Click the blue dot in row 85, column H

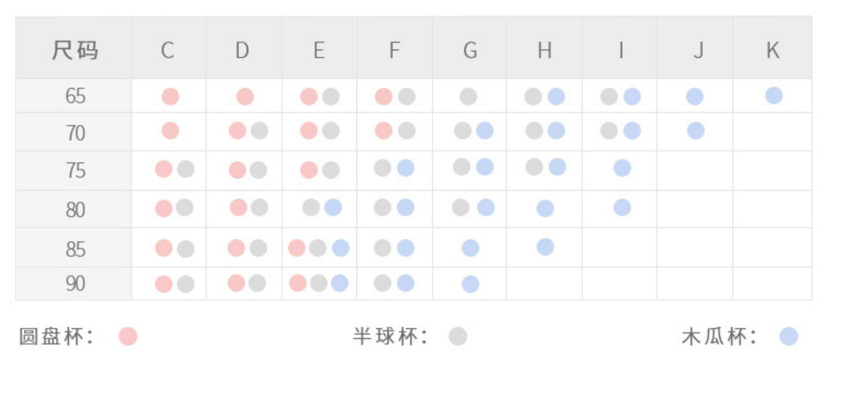click(x=545, y=247)
